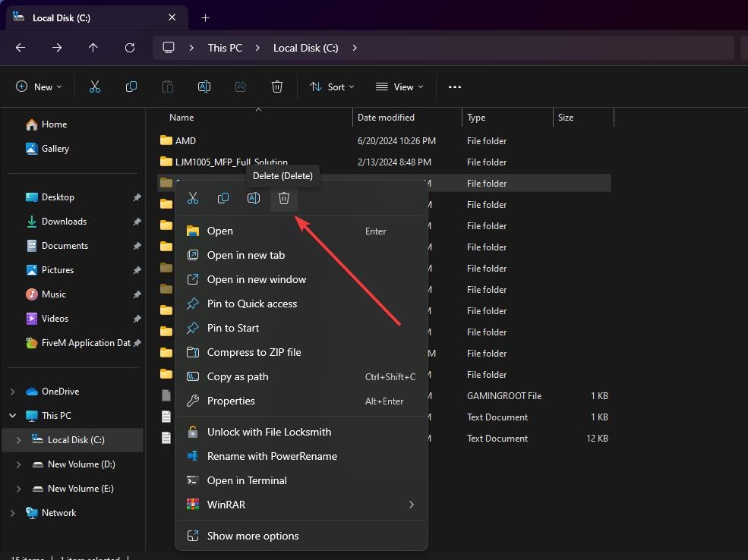The width and height of the screenshot is (748, 560).
Task: Open Music in quick access
Action: [x=46, y=294]
